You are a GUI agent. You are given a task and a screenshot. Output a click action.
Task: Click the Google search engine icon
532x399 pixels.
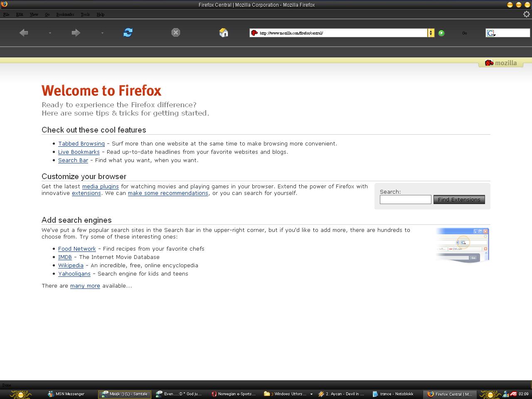tap(491, 33)
